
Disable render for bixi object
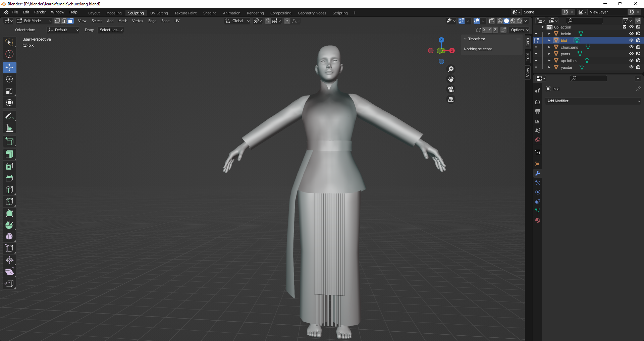(x=638, y=40)
